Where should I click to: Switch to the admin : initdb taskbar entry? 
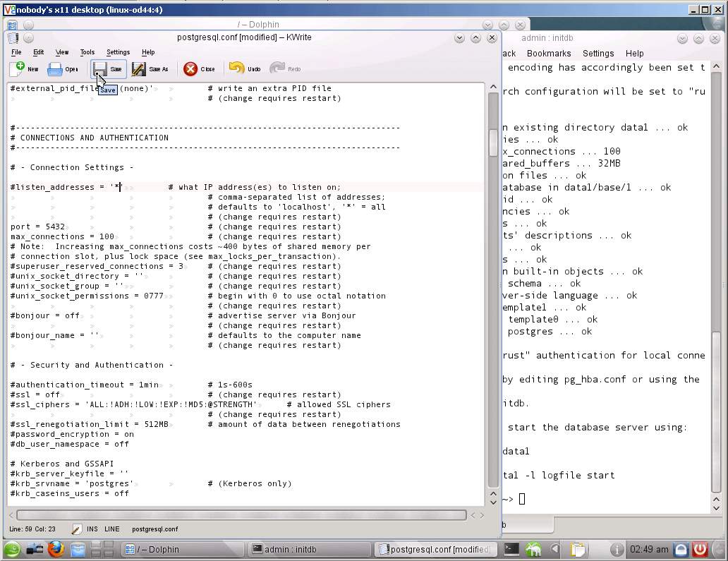coord(308,550)
